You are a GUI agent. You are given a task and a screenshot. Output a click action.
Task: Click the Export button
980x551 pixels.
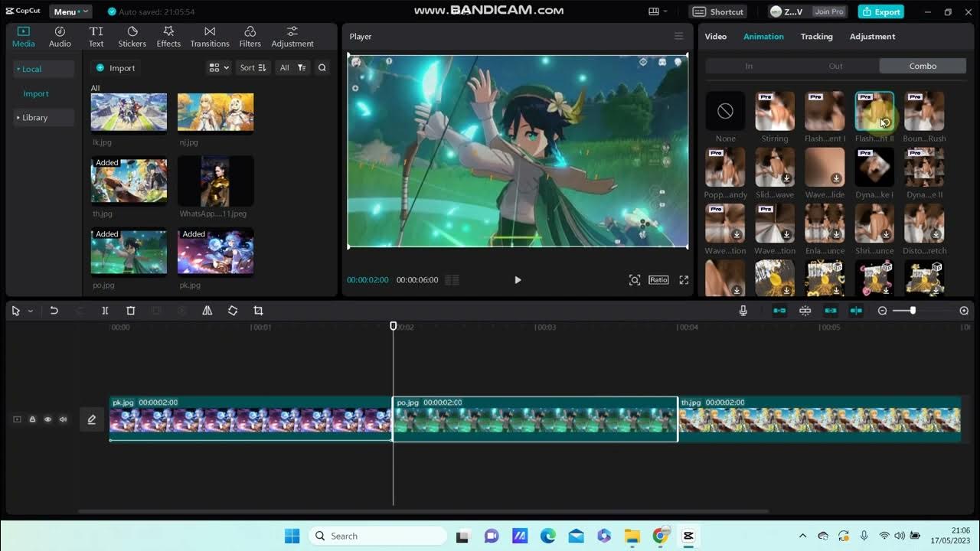click(x=881, y=11)
